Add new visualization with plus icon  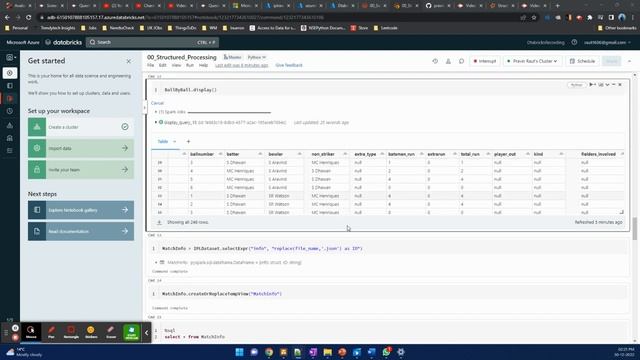tap(188, 141)
